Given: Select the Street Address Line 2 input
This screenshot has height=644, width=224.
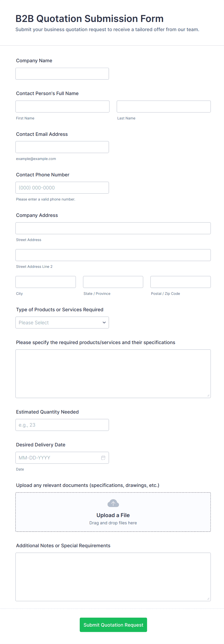Looking at the screenshot, I should (113, 255).
